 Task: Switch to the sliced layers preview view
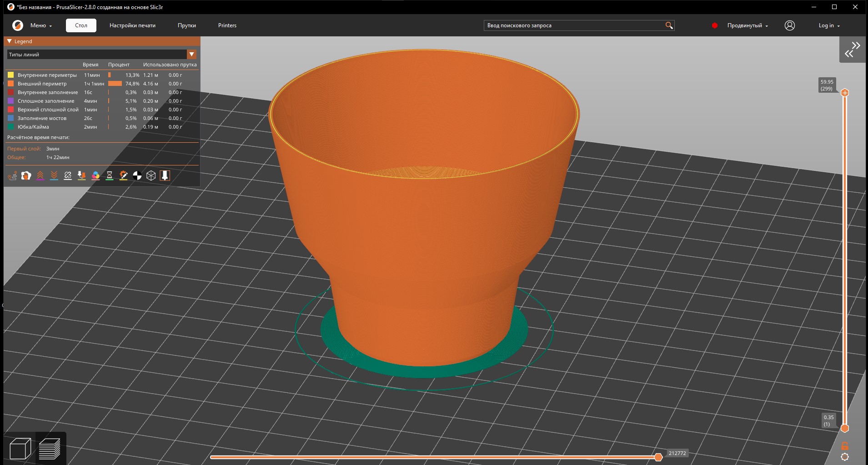click(x=50, y=449)
